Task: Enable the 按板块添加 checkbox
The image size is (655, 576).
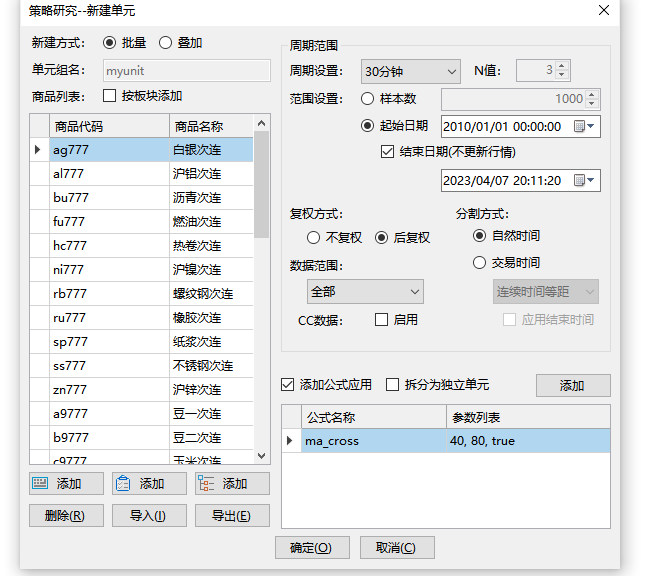Action: 110,96
